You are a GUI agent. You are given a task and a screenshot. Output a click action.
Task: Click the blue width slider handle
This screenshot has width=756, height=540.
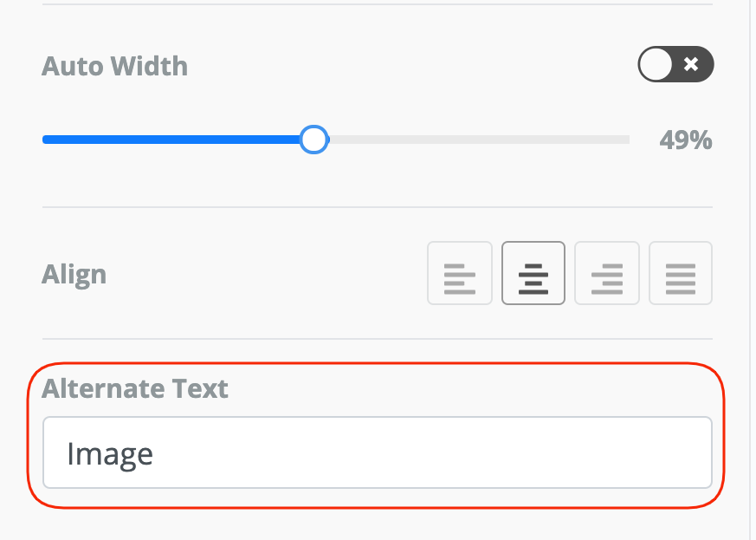pos(314,140)
